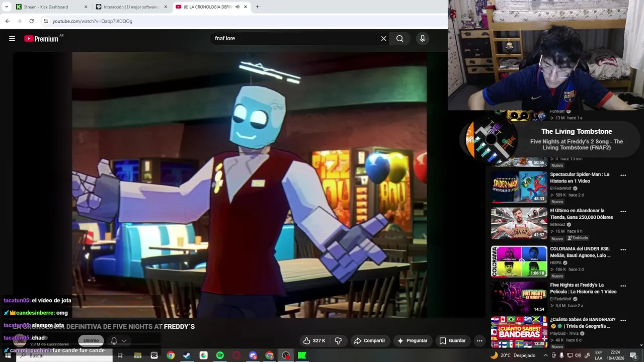The width and height of the screenshot is (644, 362).
Task: Open COLORAMA thumbnail
Action: point(519,261)
